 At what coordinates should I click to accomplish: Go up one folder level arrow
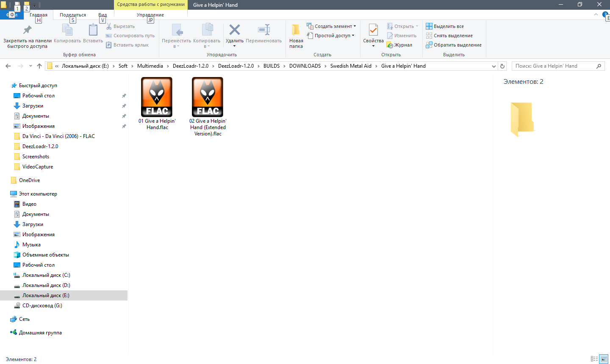pyautogui.click(x=39, y=66)
